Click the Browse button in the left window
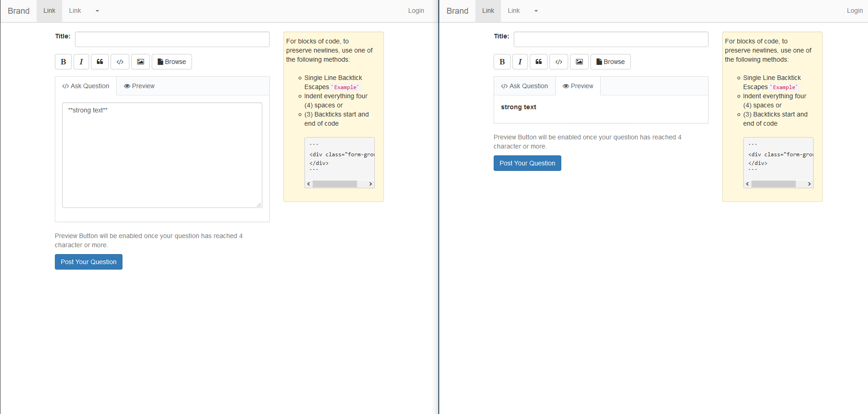This screenshot has height=414, width=868. click(172, 62)
